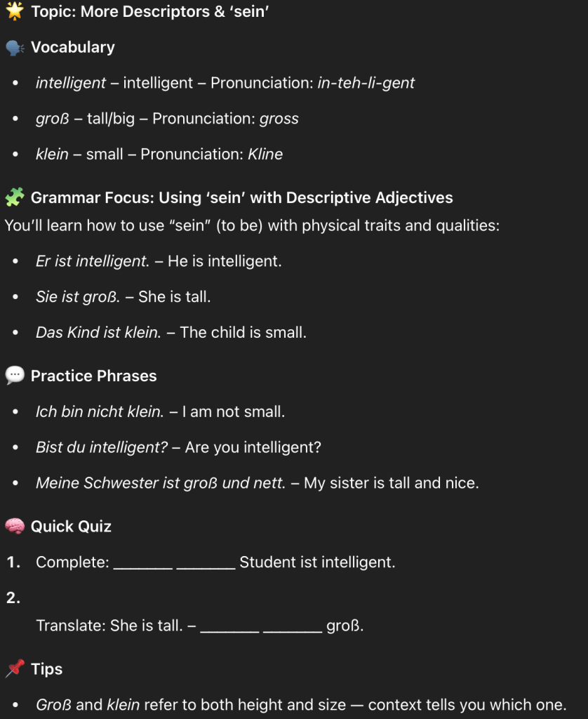Click the sentence 'Er ist intelligent.'
This screenshot has width=588, height=719.
(92, 261)
